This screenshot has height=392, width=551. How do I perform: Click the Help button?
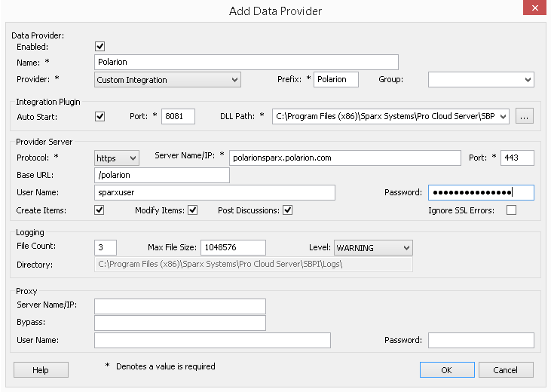point(41,370)
